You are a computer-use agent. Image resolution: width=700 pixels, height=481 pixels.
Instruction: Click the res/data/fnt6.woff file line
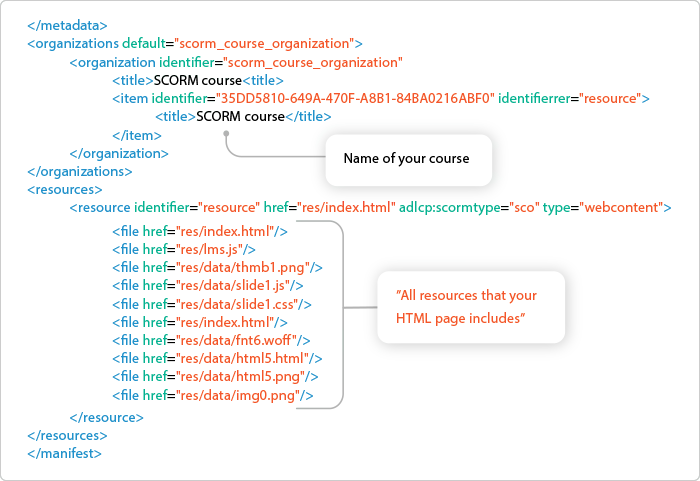pos(211,340)
